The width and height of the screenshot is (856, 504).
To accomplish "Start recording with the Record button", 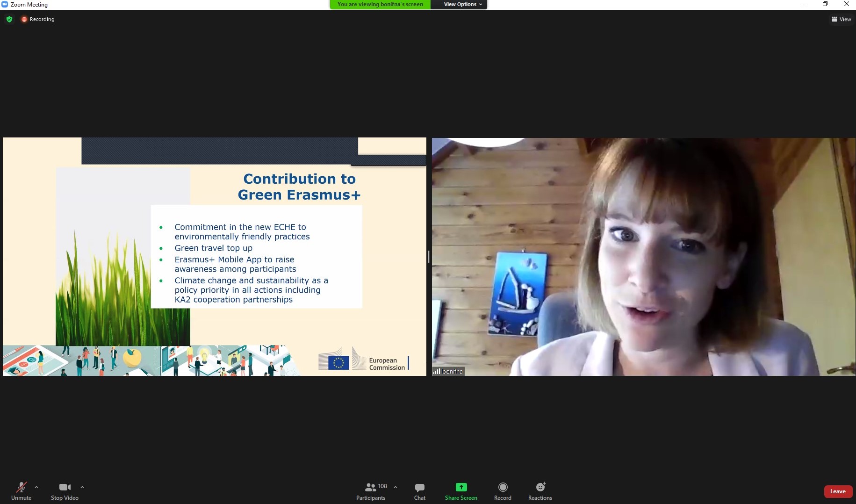I will (x=503, y=491).
